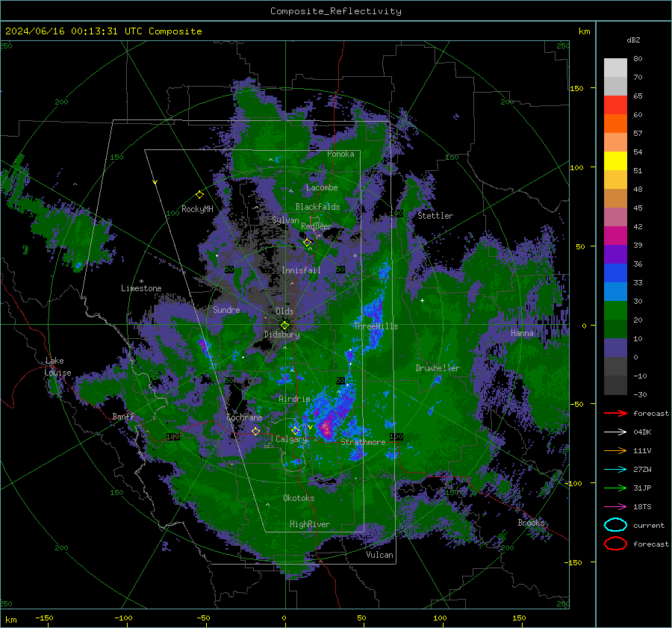Select the Vulcan label
The height and width of the screenshot is (628, 672).
pyautogui.click(x=380, y=555)
